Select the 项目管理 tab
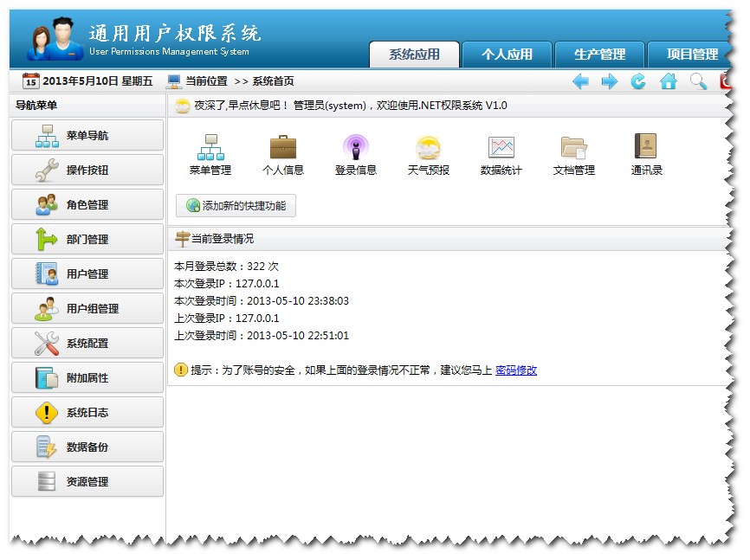Viewport: 750px width, 560px height. [693, 55]
